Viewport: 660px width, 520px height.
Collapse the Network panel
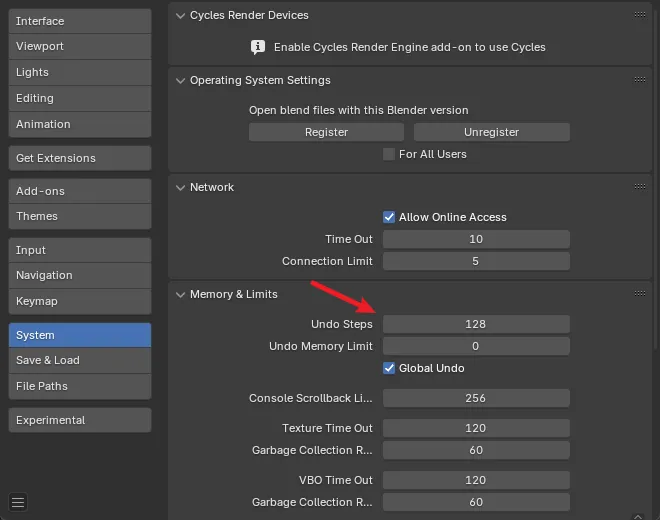180,187
